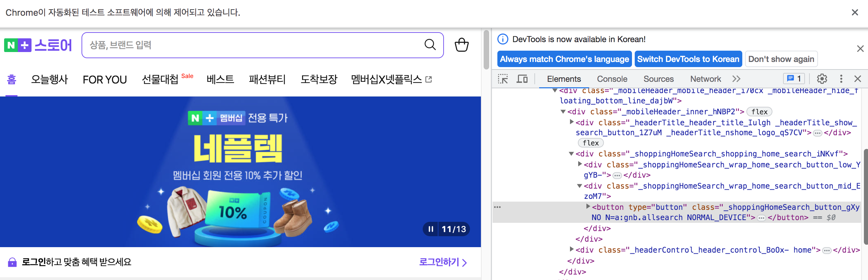Click ellipsis inside the button element row

pyautogui.click(x=761, y=218)
